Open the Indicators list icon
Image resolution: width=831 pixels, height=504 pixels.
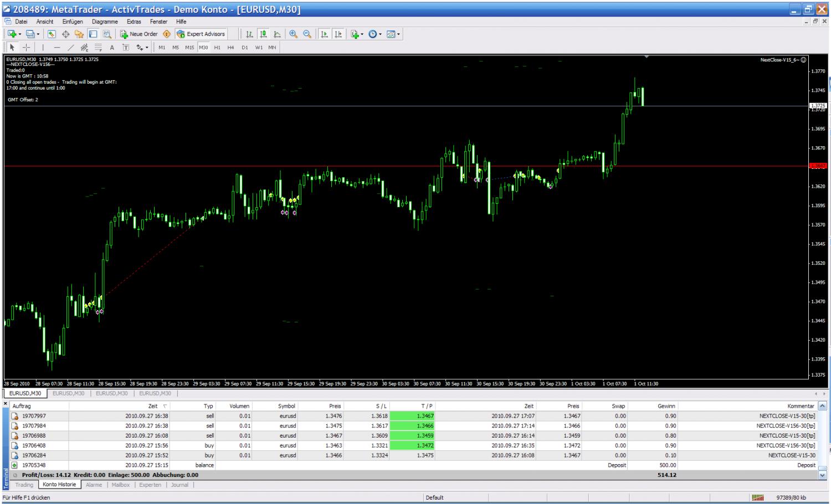pos(355,34)
